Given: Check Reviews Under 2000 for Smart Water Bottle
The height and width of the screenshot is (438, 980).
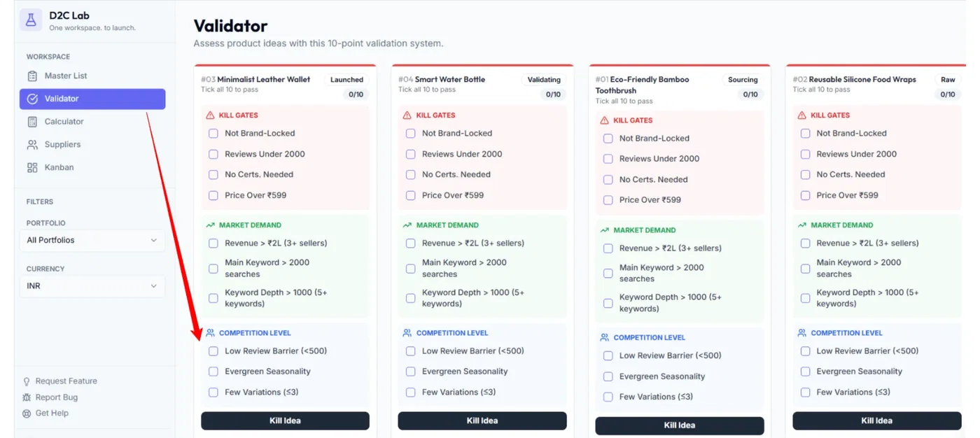Looking at the screenshot, I should 411,154.
